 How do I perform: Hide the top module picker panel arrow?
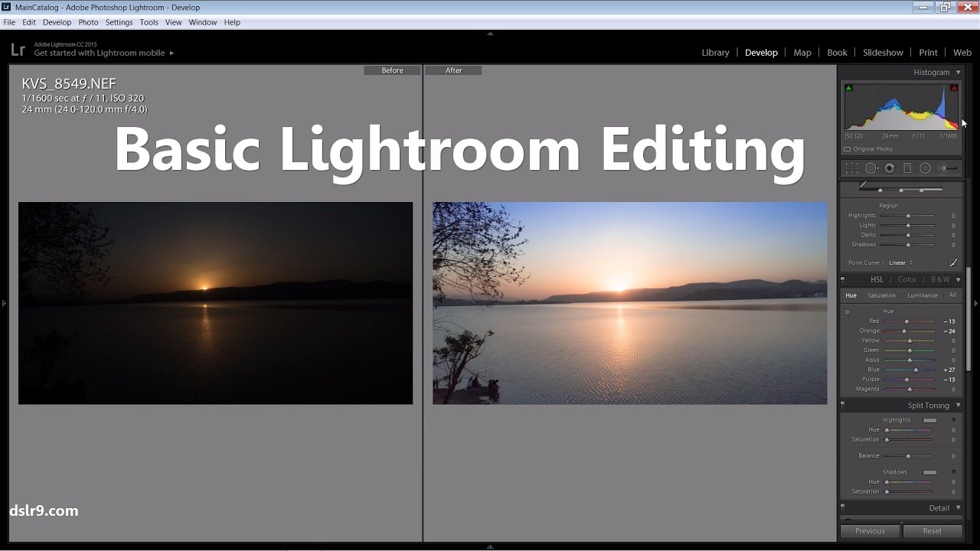(x=490, y=34)
